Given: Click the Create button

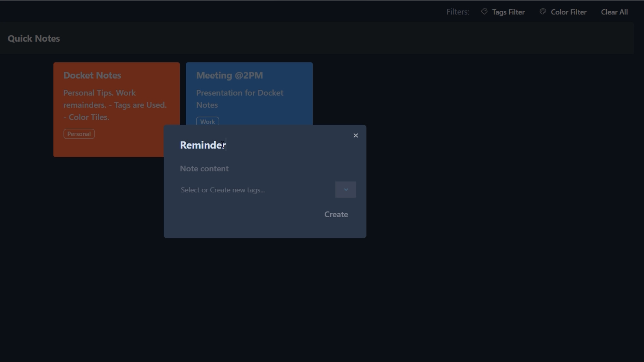Looking at the screenshot, I should click(x=336, y=215).
